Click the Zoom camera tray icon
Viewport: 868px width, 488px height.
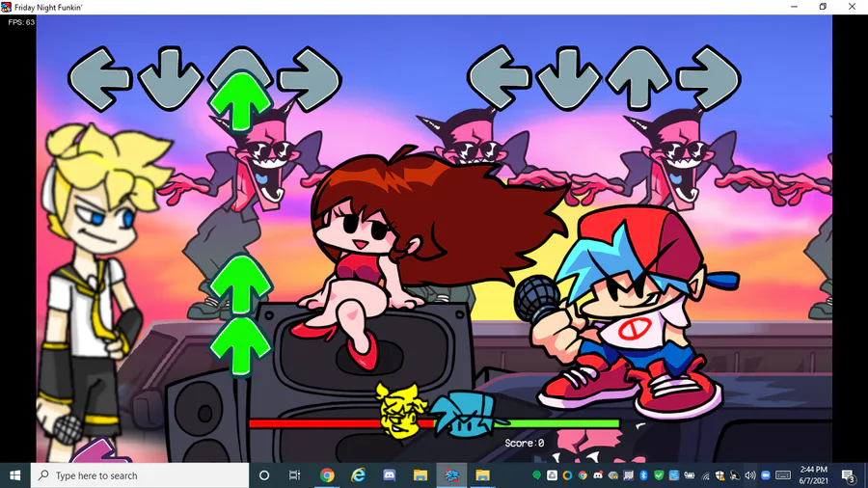tap(766, 475)
